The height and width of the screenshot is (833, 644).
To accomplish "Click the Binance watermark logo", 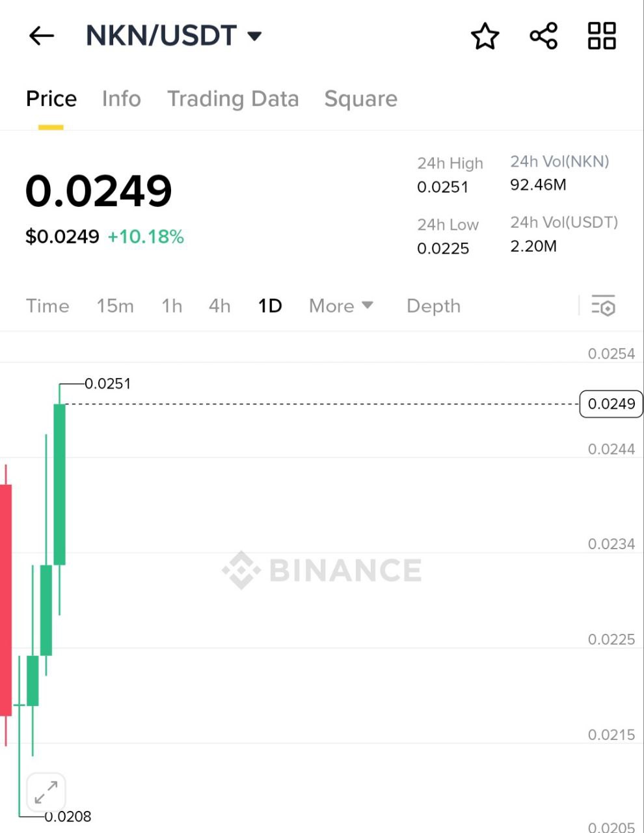I will (322, 570).
